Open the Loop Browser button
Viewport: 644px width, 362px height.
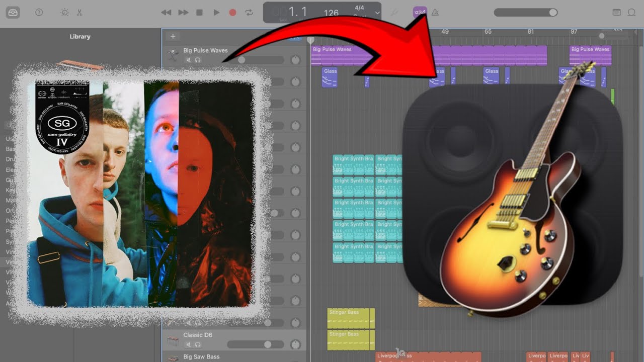(631, 13)
